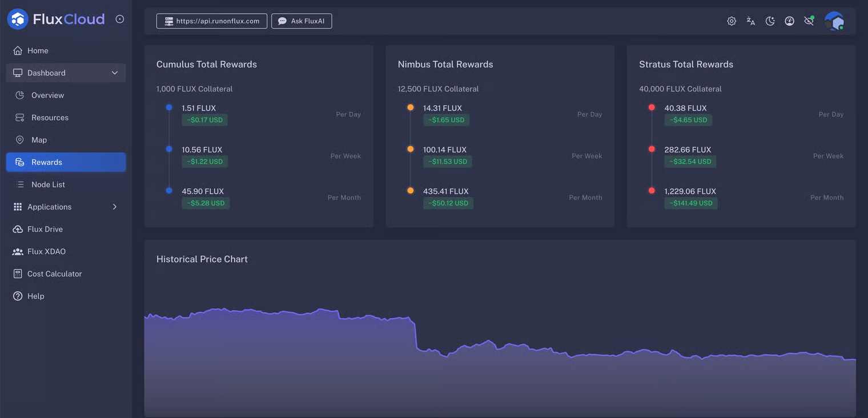868x418 pixels.
Task: Toggle the crossed-out eye visibility icon
Action: click(x=809, y=21)
